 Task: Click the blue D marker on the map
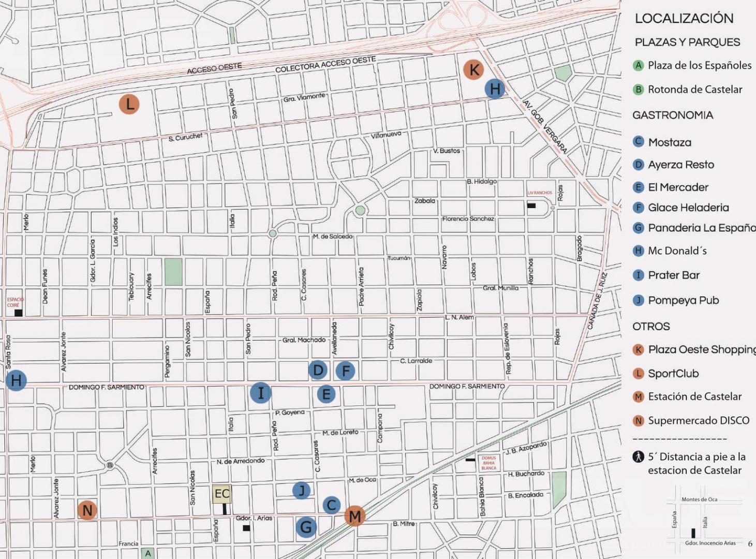pyautogui.click(x=318, y=370)
